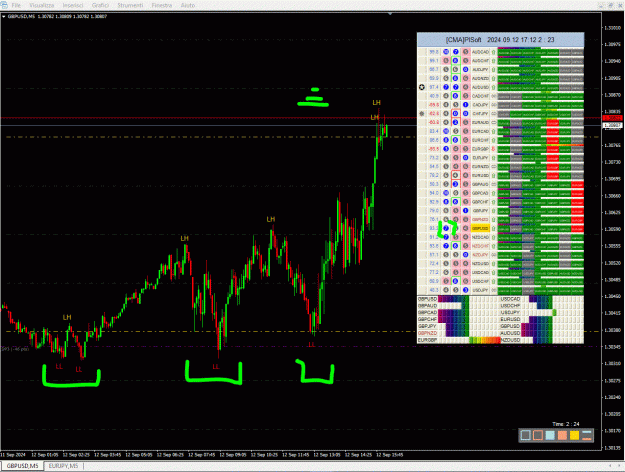Viewport: 625px width, 472px height.
Task: Open the Aiuto menu
Action: [188, 5]
